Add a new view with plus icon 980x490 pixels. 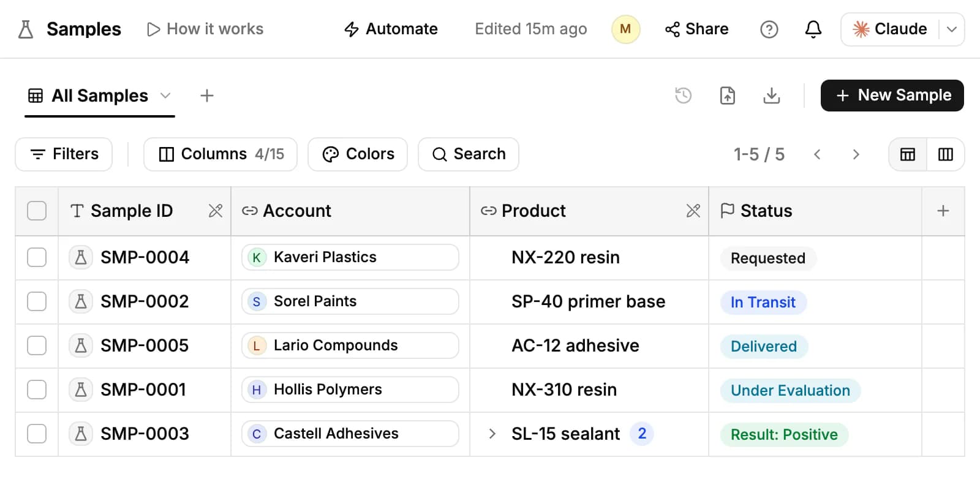coord(207,96)
